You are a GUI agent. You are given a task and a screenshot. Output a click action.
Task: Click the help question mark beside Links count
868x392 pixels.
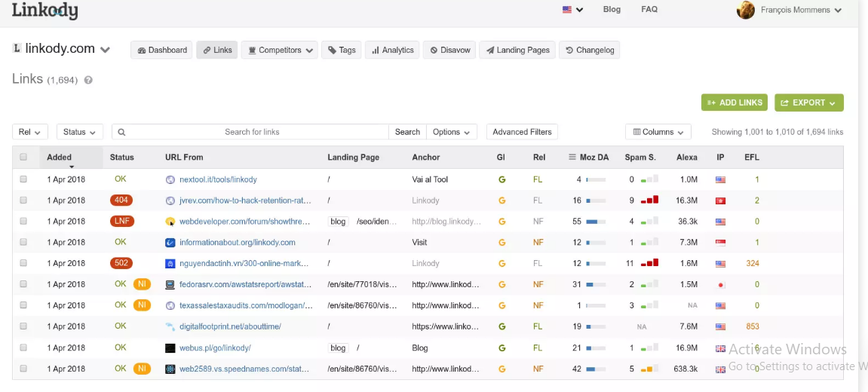pos(88,80)
